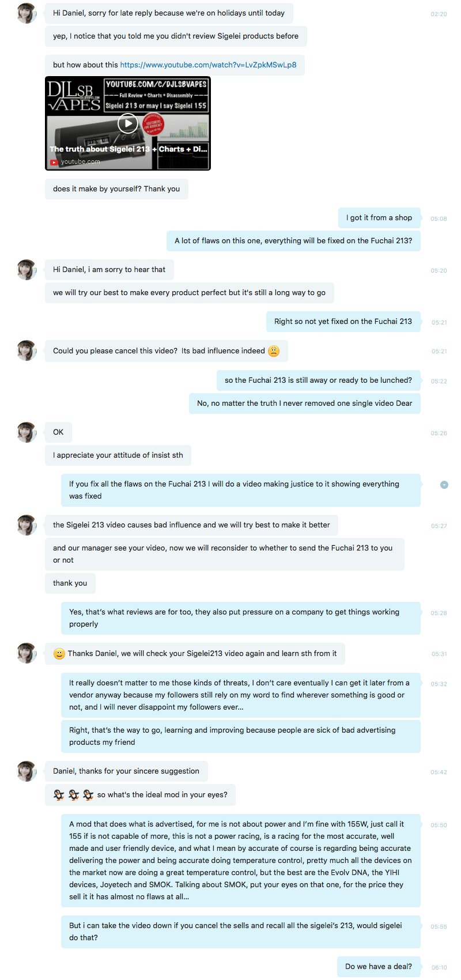Viewport: 461px width, 980px height.
Task: Select the "Right so not yet fixed on the Fuchai 213" message
Action: 343,321
